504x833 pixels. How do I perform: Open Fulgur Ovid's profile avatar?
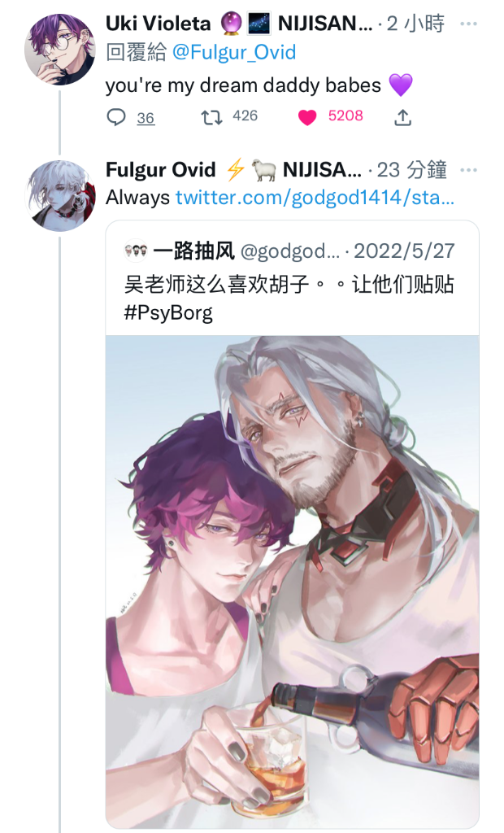point(60,195)
